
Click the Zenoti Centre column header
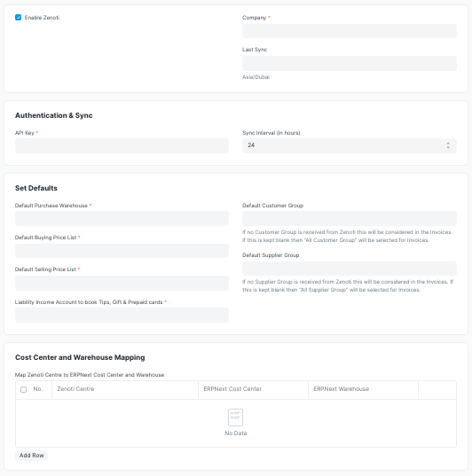tap(125, 390)
